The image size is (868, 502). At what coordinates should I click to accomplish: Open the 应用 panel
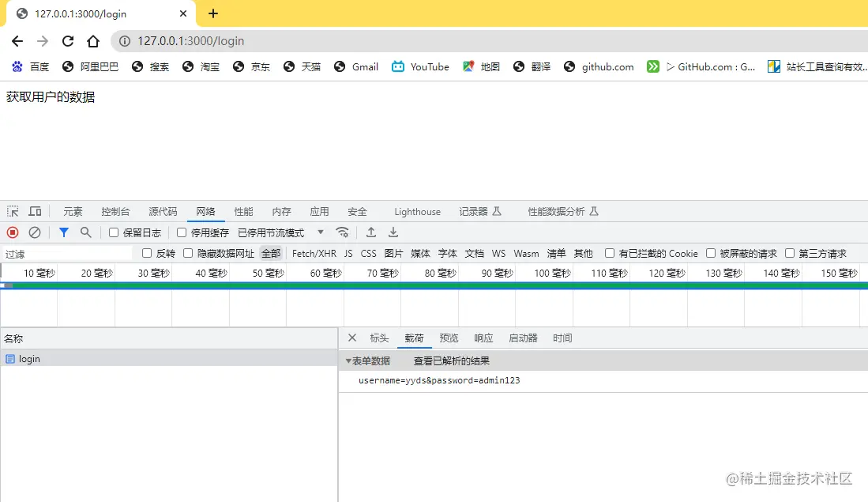coord(319,212)
